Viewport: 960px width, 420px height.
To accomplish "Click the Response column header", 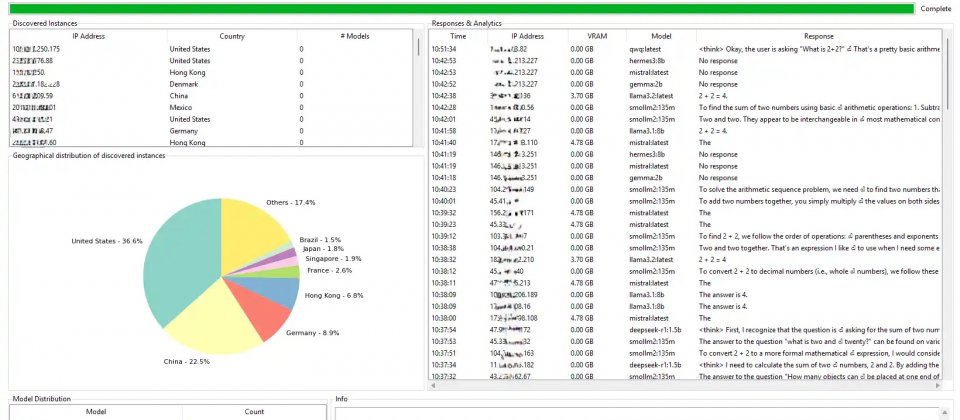I will coord(817,36).
